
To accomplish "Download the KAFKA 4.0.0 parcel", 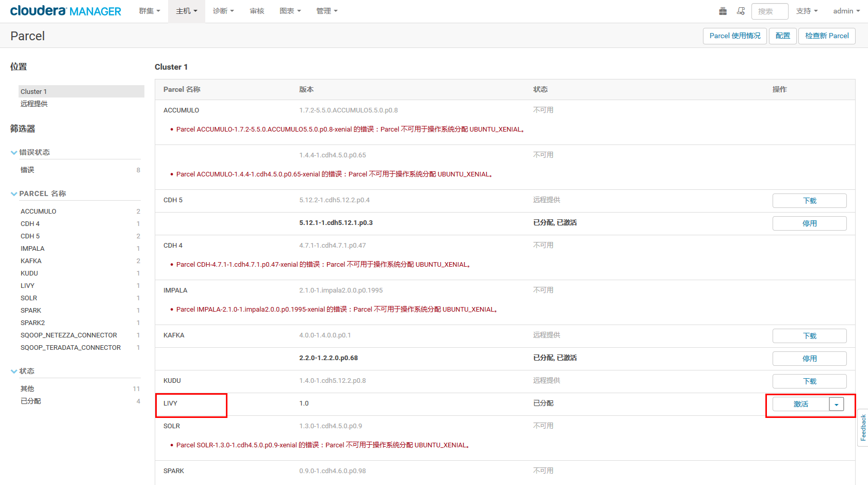I will (x=809, y=336).
